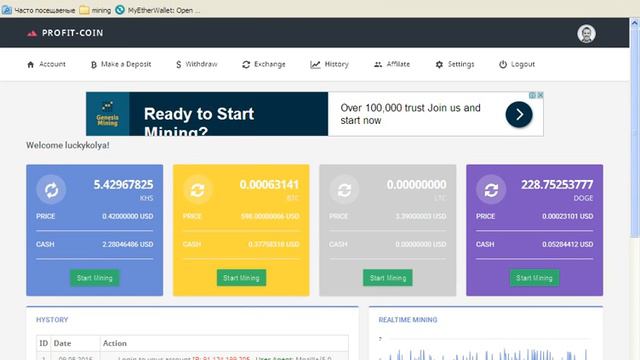Start Mining on the BTC card
Screen dimensions: 640x360
[x=241, y=278]
